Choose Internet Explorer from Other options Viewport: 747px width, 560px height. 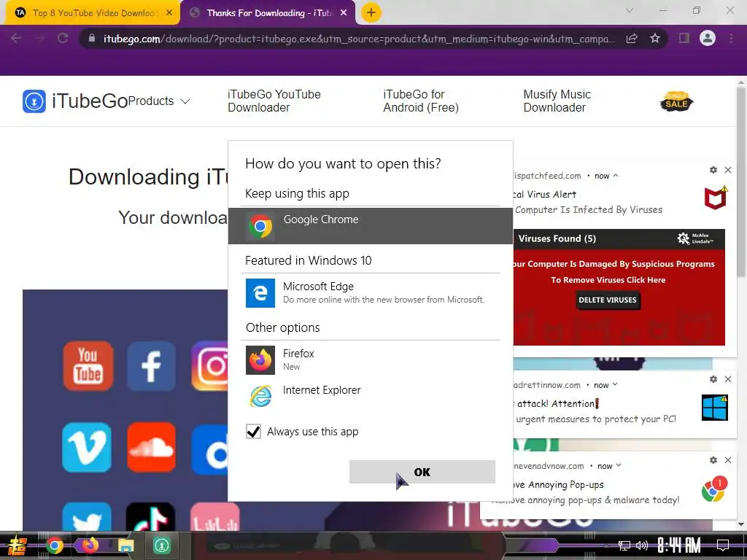click(x=370, y=396)
